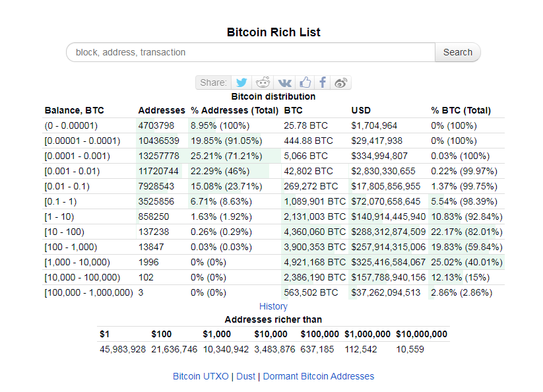Share on Twitter icon

[241, 82]
